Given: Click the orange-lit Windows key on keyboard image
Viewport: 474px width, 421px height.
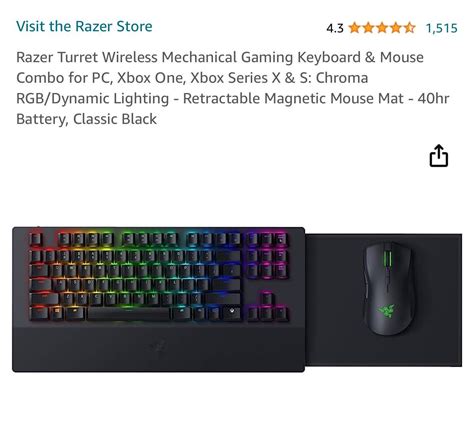Looking at the screenshot, I should point(57,313).
